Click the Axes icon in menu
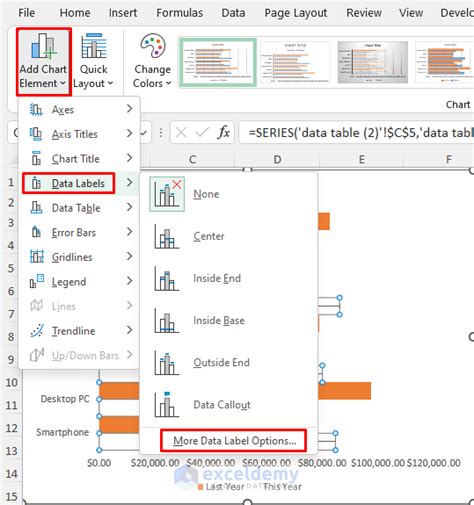The height and width of the screenshot is (505, 474). coord(36,109)
